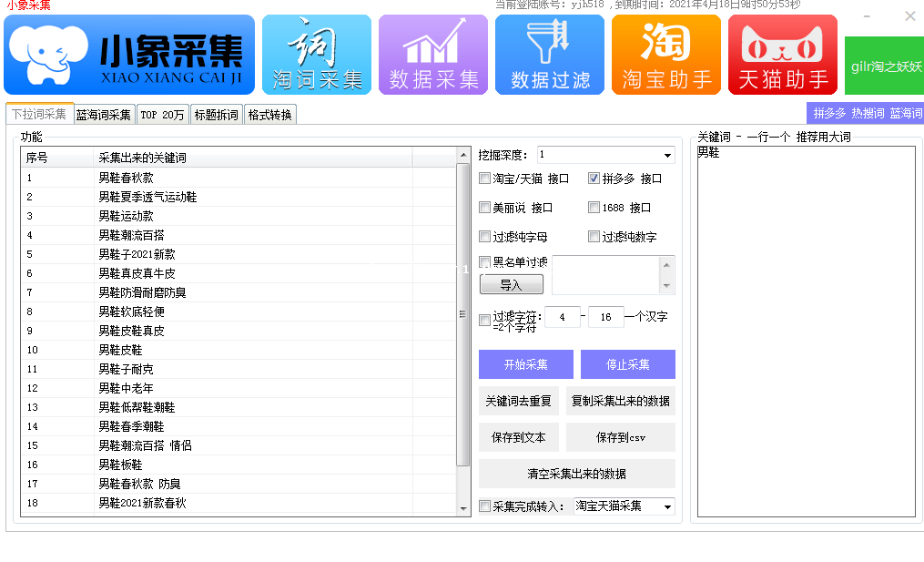This screenshot has width=924, height=562.
Task: Save results with 保存到文本
Action: [518, 437]
